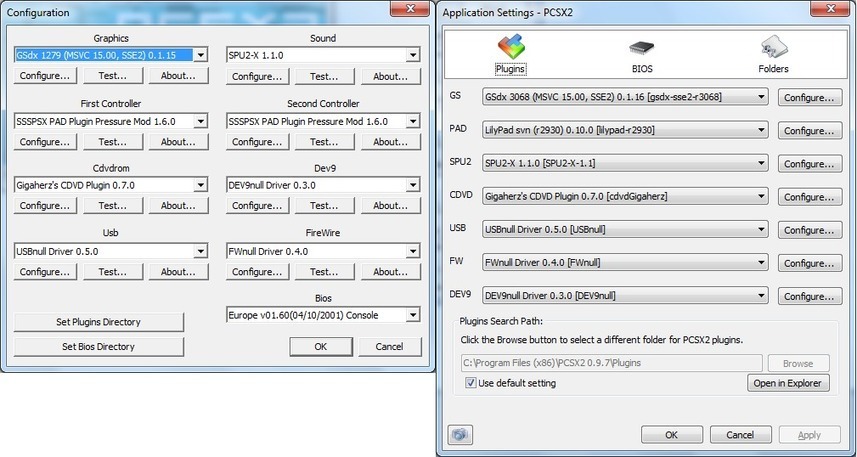857x457 pixels.
Task: Click Test button under Sound
Action: click(324, 76)
